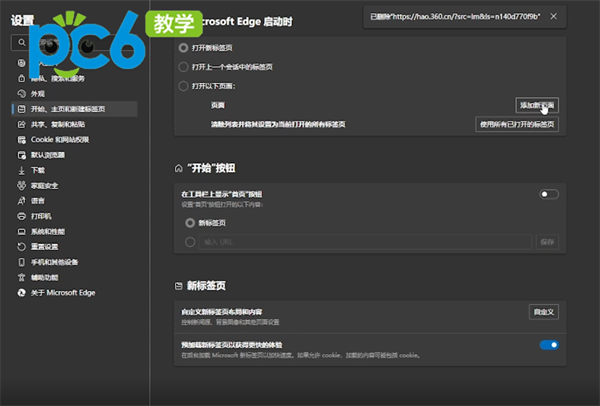Image resolution: width=600 pixels, height=406 pixels.
Task: Open the lock icon for Privacy, search and services
Action: pyautogui.click(x=21, y=78)
